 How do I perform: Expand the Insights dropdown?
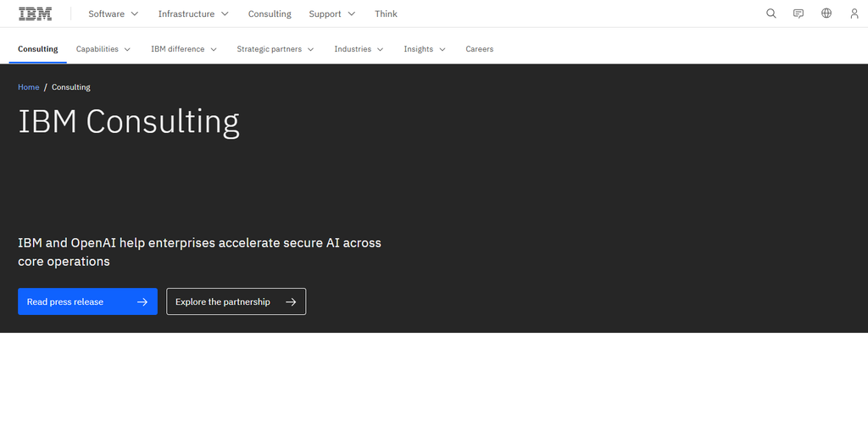[425, 49]
